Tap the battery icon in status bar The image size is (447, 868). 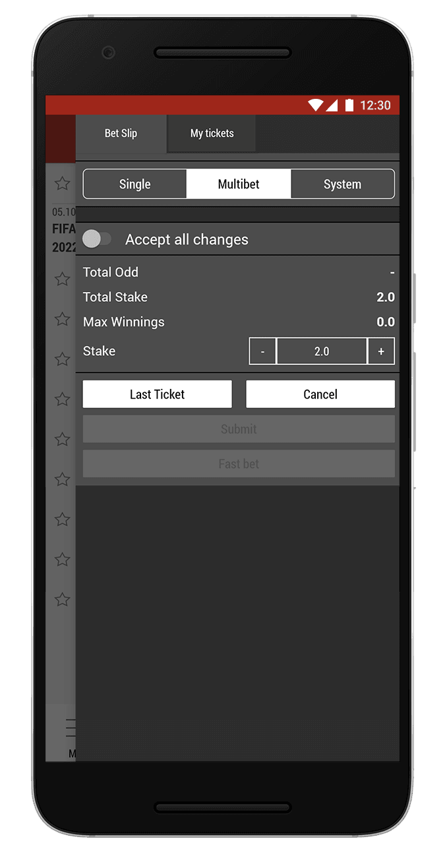pyautogui.click(x=349, y=105)
